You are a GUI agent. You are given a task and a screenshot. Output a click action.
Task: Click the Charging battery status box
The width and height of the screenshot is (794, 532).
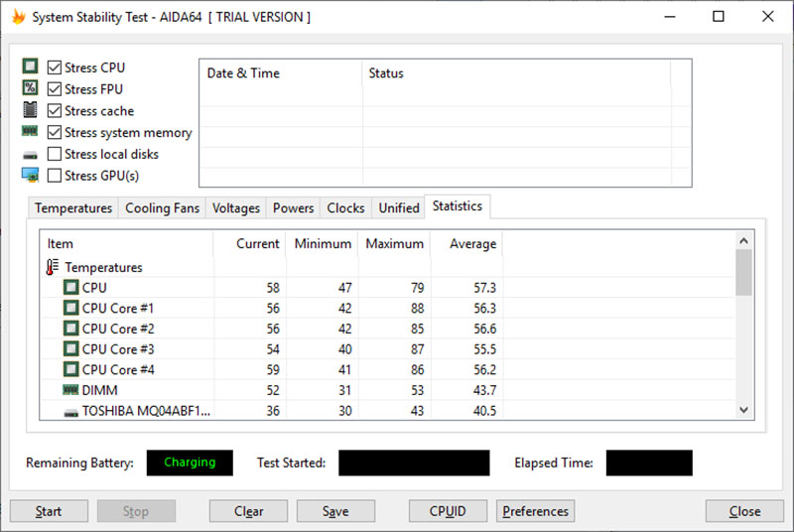190,463
